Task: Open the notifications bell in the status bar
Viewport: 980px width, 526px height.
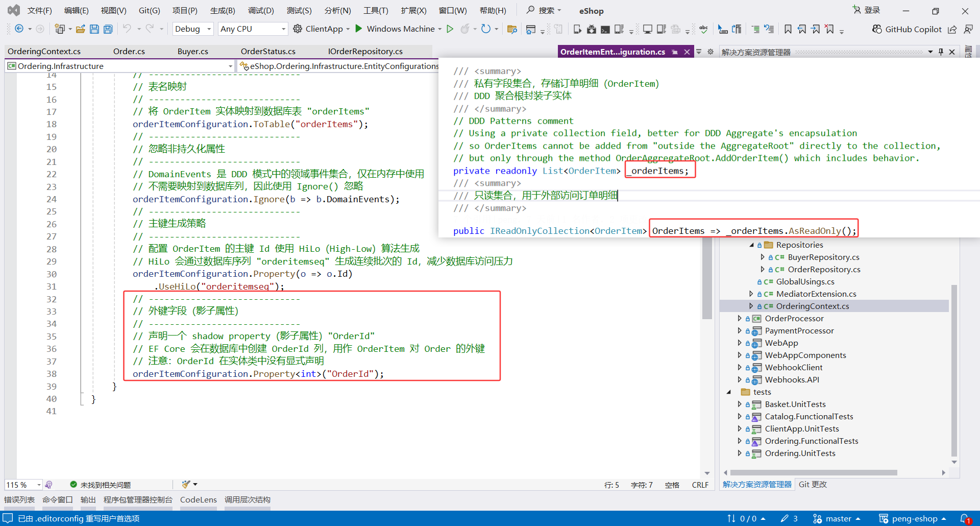Action: click(x=965, y=518)
